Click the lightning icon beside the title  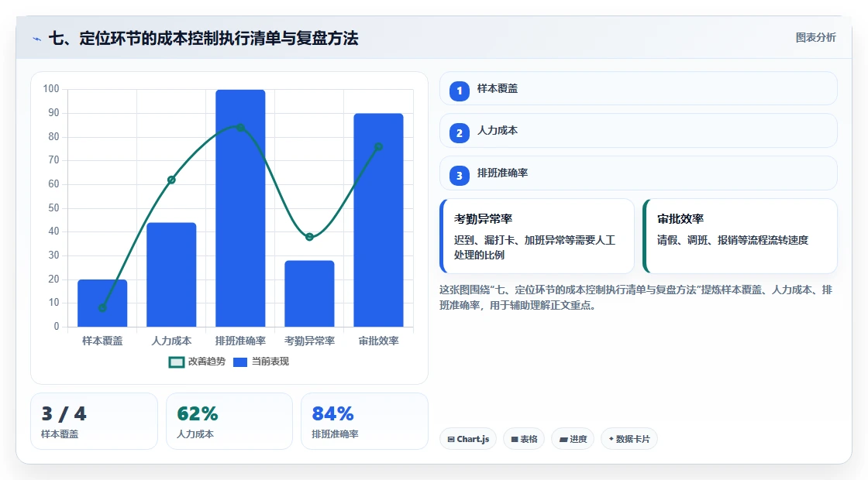tap(37, 39)
